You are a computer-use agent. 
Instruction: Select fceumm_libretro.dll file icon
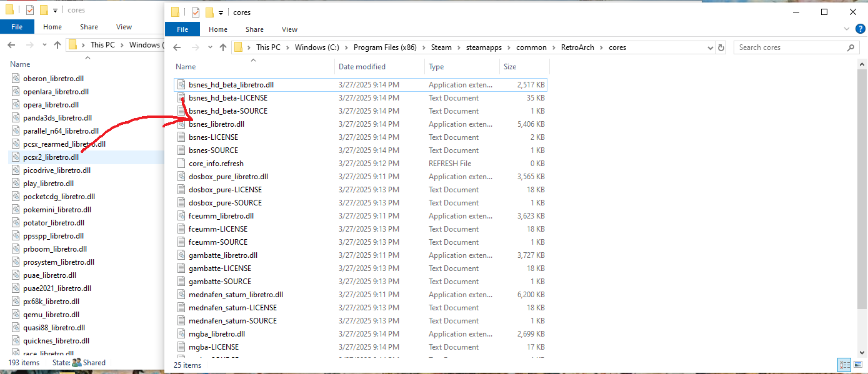pyautogui.click(x=181, y=216)
